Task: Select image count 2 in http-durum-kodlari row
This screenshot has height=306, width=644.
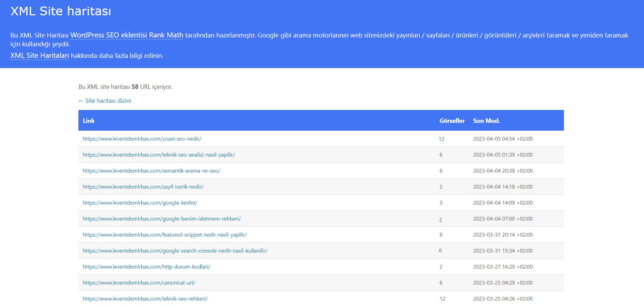Action: click(x=441, y=267)
